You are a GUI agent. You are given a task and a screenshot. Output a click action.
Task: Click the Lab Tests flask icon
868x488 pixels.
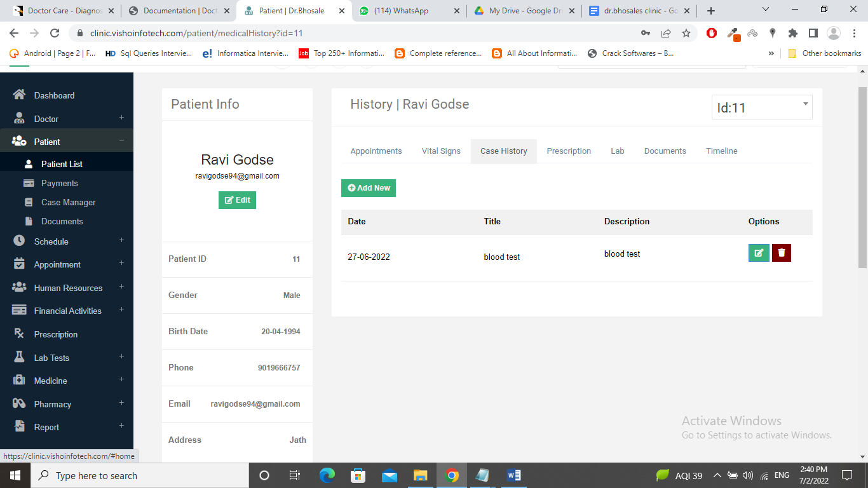(19, 358)
